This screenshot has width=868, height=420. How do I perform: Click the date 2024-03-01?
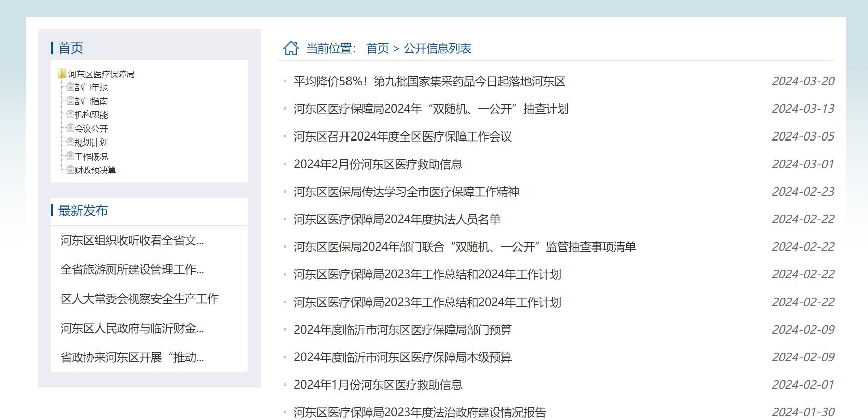(x=803, y=164)
